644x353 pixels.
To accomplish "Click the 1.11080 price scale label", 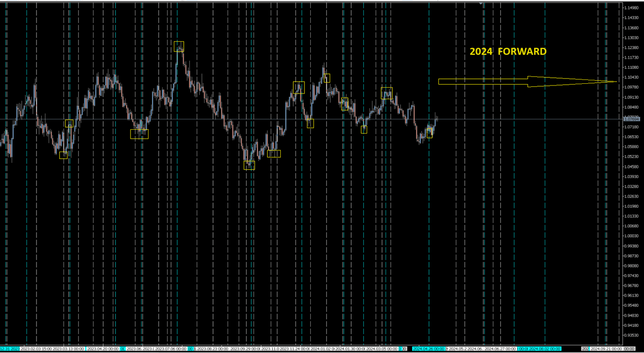I will click(x=632, y=67).
